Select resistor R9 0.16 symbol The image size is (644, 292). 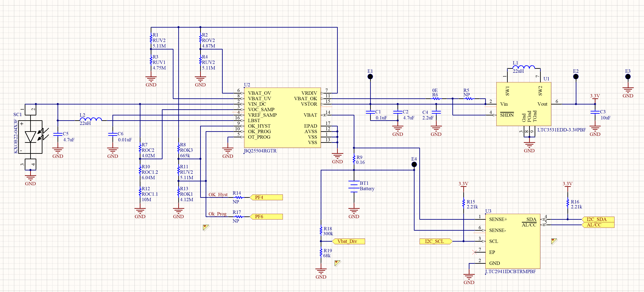[x=354, y=159]
